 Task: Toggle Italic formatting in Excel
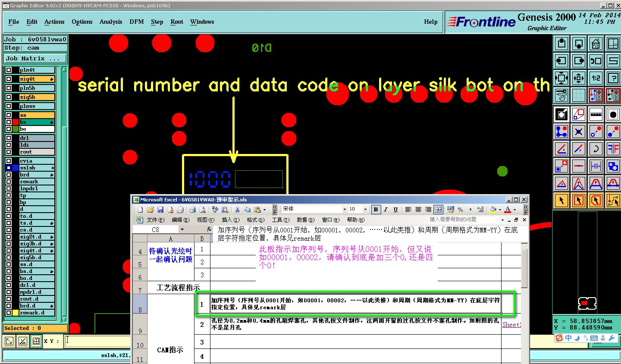click(386, 210)
